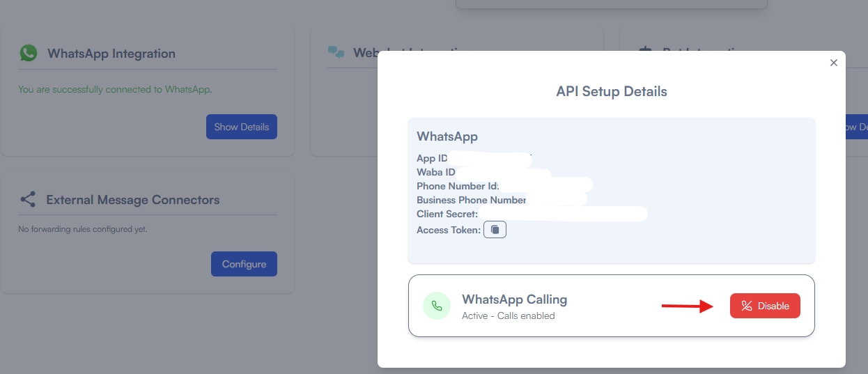
Task: Click the Client Secret label
Action: click(x=447, y=214)
